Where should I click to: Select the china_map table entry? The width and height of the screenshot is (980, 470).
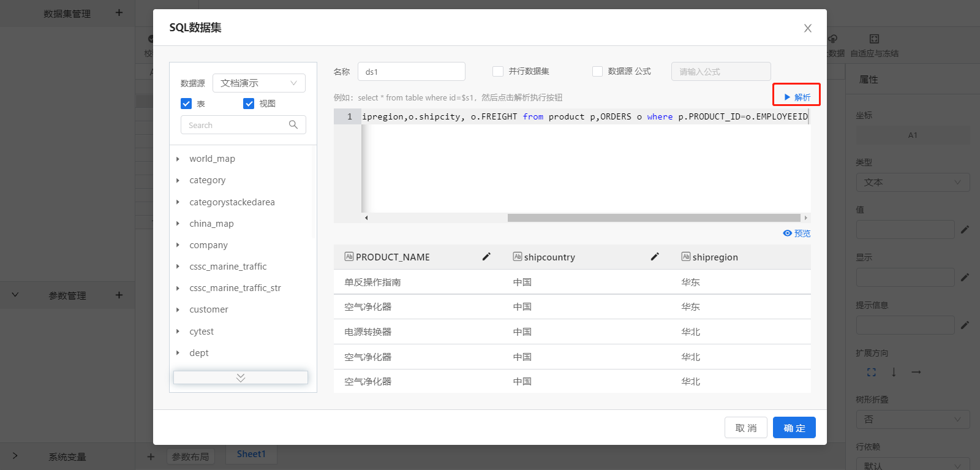tap(211, 224)
